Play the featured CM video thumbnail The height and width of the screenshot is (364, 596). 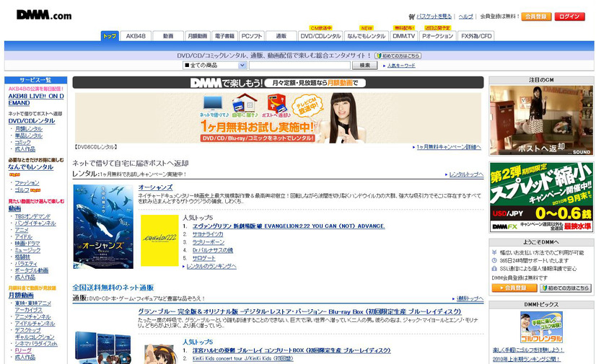(541, 120)
